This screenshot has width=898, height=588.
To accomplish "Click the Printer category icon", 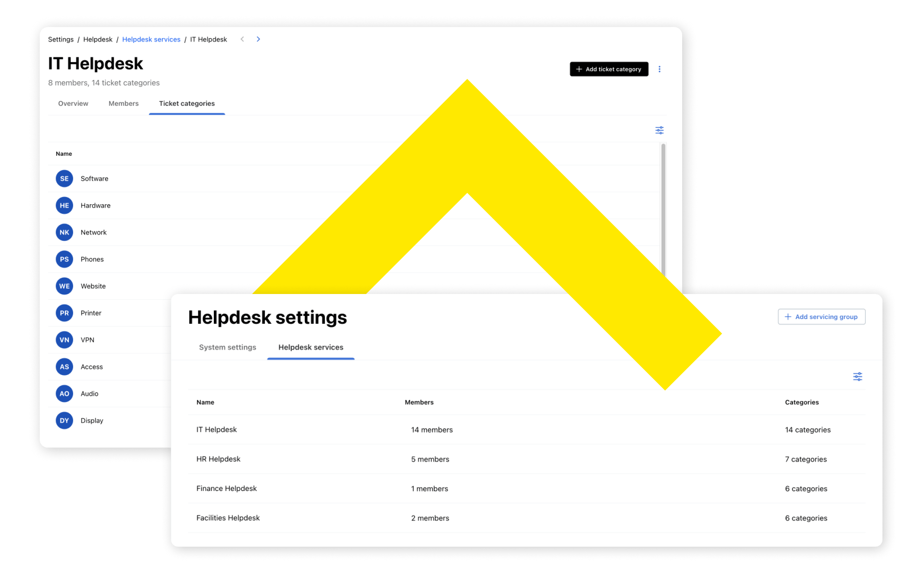I will [64, 313].
